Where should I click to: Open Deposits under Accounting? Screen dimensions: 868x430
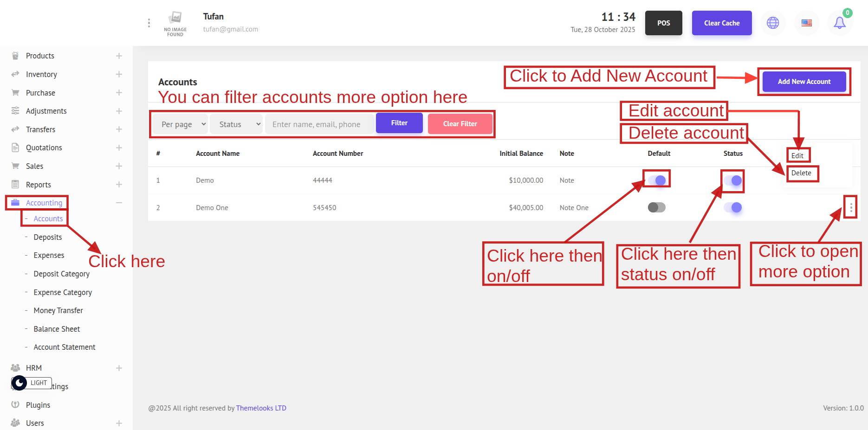pos(47,237)
